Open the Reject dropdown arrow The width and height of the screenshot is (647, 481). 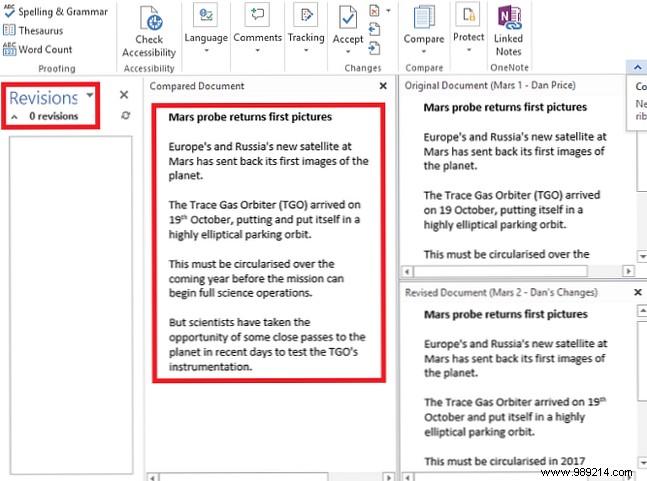(388, 11)
